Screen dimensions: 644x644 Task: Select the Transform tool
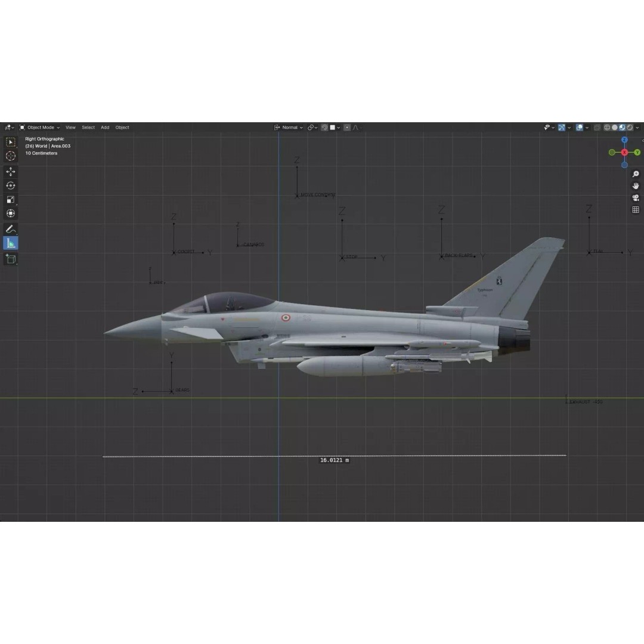click(x=11, y=213)
